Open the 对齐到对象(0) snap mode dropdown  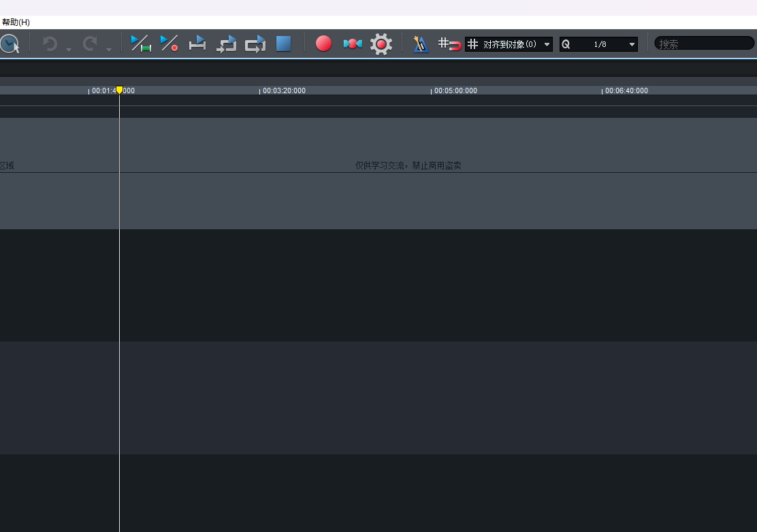[x=509, y=44]
